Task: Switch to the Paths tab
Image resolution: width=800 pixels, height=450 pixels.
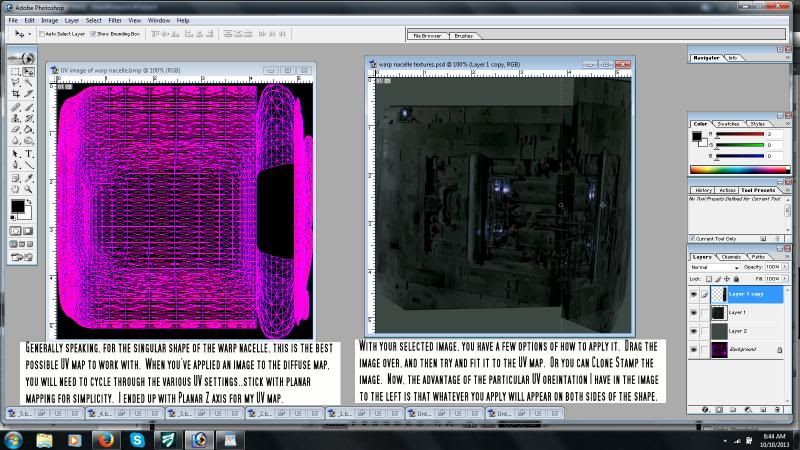Action: 758,257
